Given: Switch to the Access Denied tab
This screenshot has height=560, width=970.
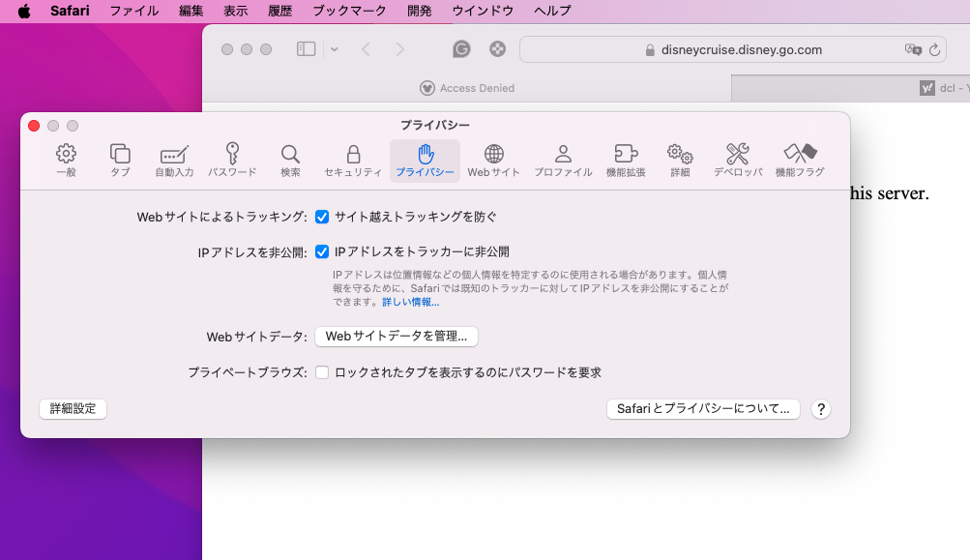Looking at the screenshot, I should pyautogui.click(x=467, y=88).
